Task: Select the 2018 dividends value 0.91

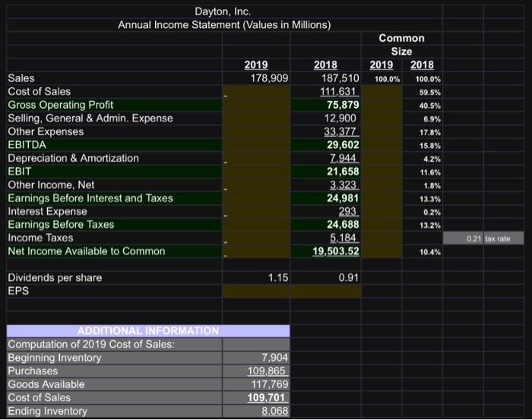Action: 349,278
